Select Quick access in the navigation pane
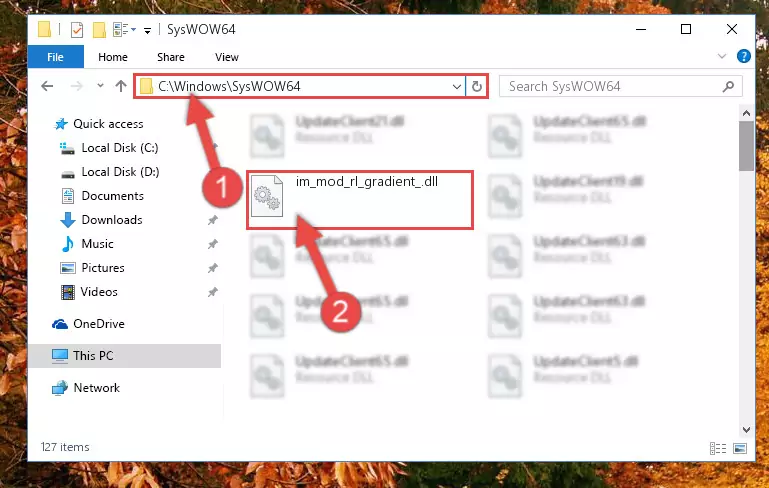Screen dimensions: 769x488 pos(108,124)
